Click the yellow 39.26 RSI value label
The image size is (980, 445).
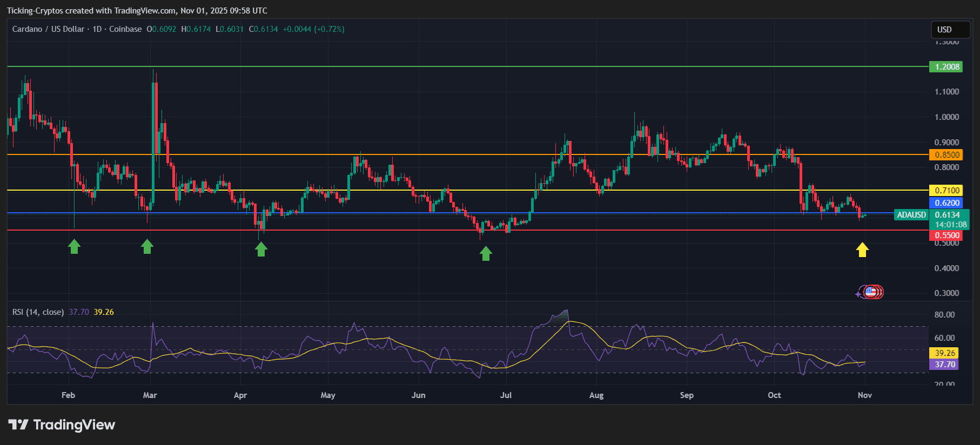(945, 353)
